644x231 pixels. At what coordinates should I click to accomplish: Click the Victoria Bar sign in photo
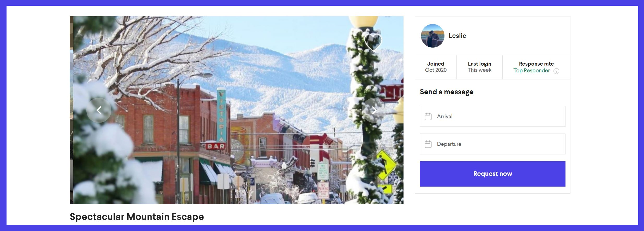(x=219, y=119)
